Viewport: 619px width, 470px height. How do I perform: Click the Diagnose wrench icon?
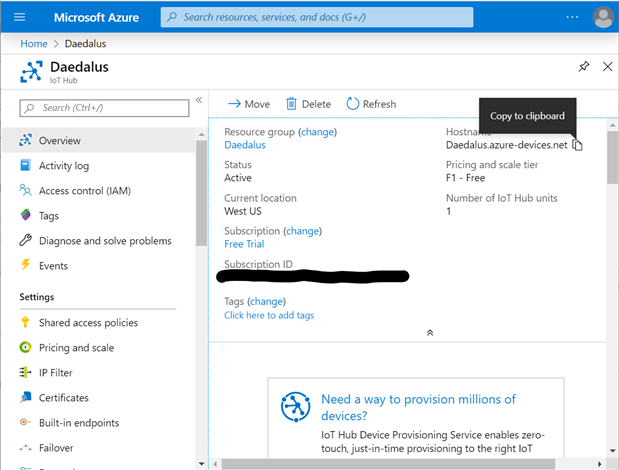(26, 240)
